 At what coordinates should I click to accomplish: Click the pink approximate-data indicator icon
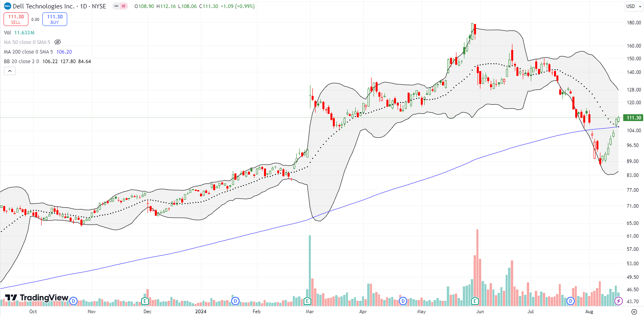[124, 6]
